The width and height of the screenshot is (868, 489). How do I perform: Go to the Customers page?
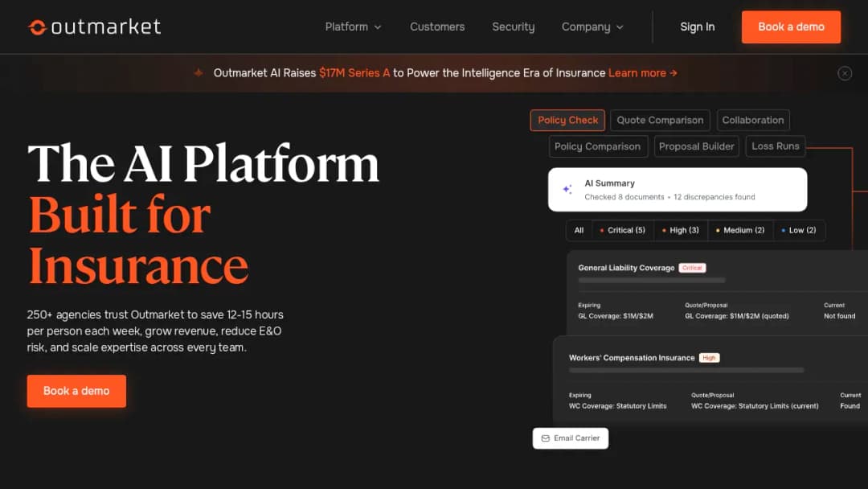(436, 27)
